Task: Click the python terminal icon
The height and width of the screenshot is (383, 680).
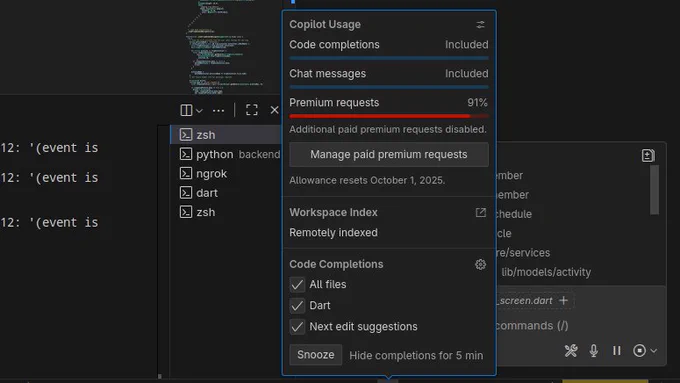Action: coord(186,154)
